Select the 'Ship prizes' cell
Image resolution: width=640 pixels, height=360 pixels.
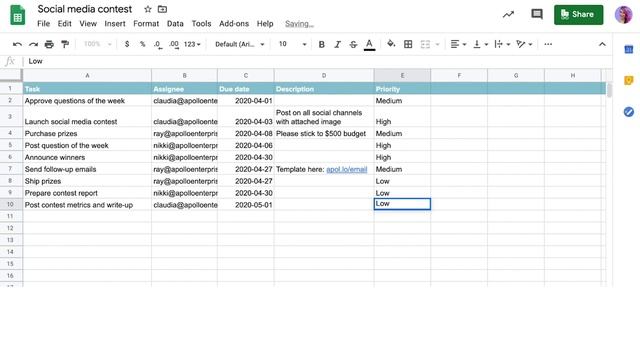87,181
